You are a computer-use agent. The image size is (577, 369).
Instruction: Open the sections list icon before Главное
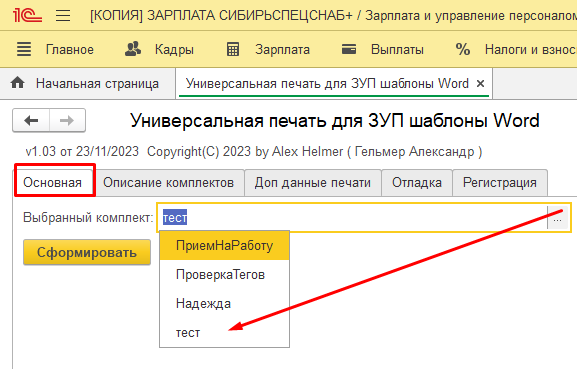point(24,49)
